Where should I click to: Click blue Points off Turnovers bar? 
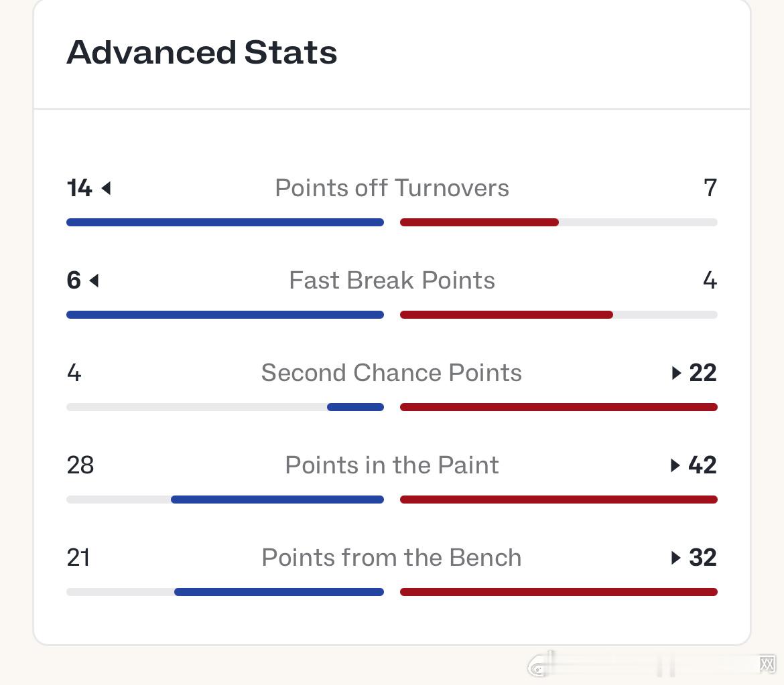pos(225,222)
